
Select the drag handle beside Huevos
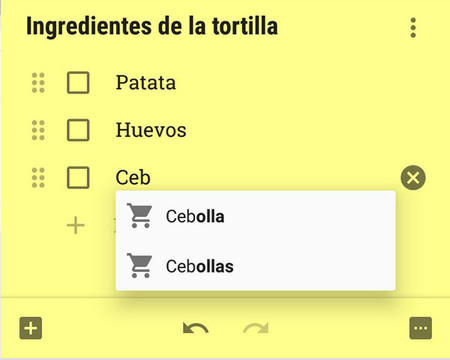pos(38,130)
